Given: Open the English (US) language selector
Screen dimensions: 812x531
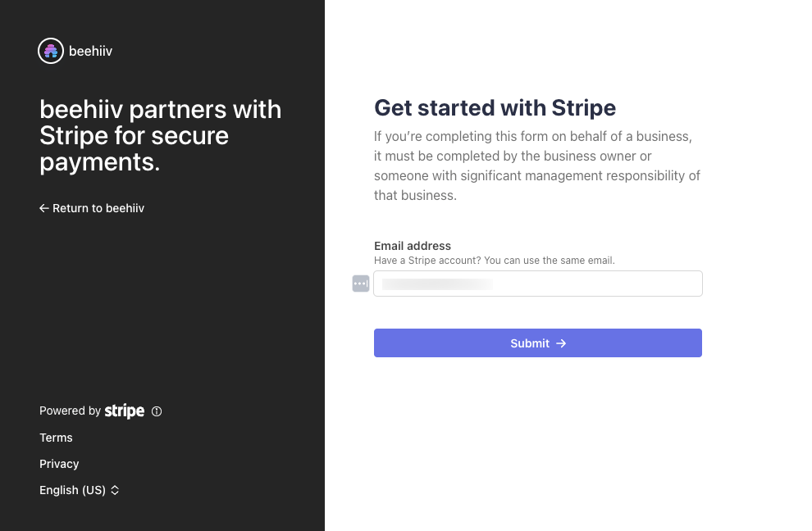Looking at the screenshot, I should pyautogui.click(x=72, y=490).
